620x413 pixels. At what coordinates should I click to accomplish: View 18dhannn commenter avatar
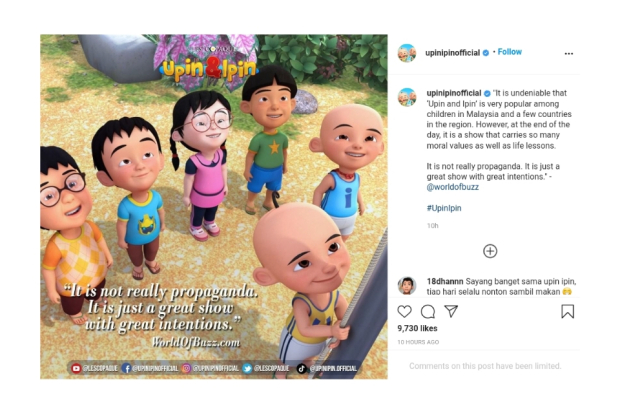pos(407,286)
